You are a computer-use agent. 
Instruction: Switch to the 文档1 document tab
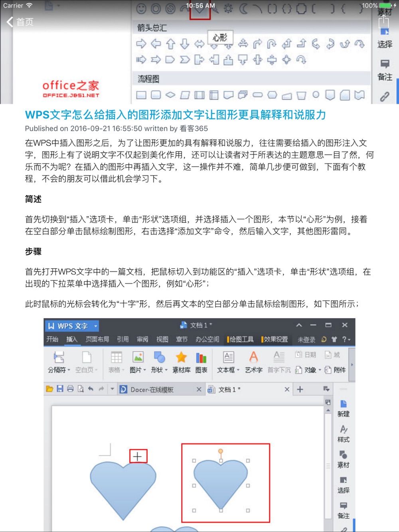coord(229,390)
